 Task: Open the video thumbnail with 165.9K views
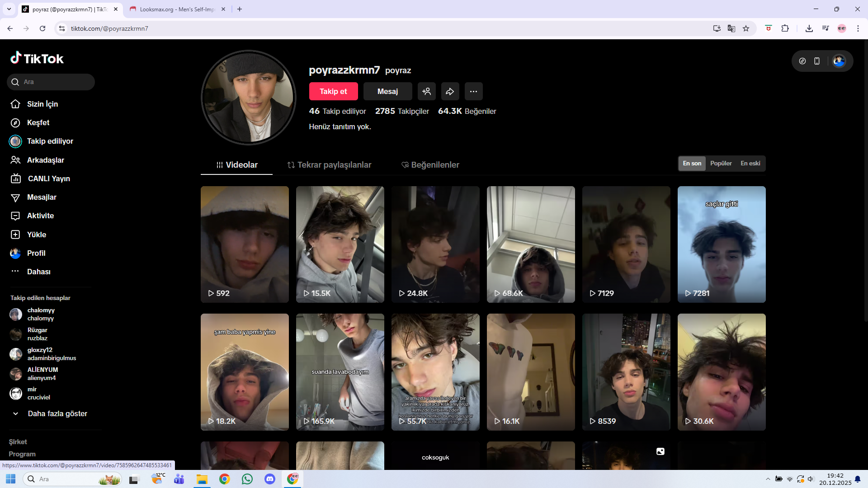click(340, 371)
